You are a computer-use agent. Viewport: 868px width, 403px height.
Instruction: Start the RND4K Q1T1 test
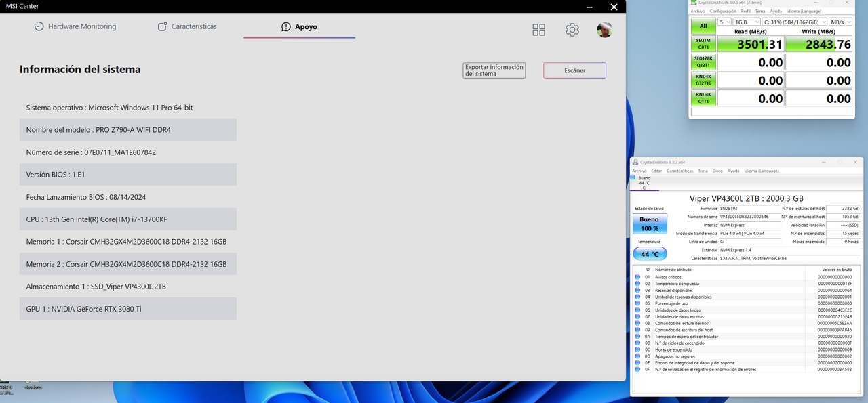703,98
